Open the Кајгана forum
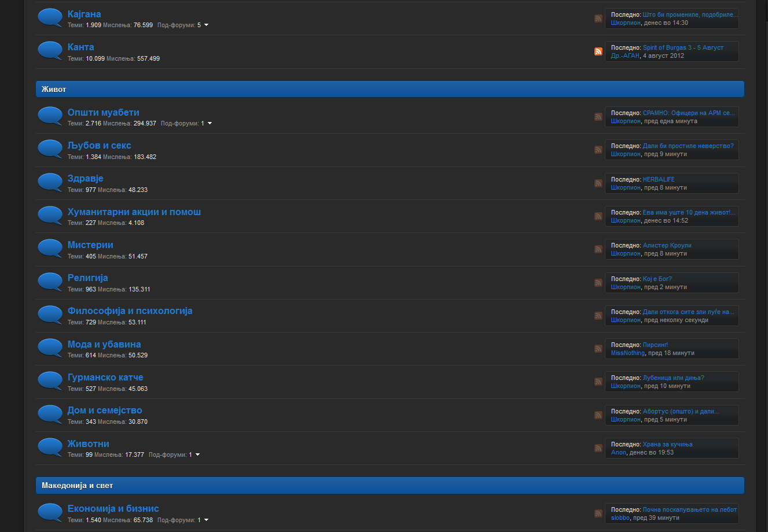Screen dimensions: 768x532 84,14
